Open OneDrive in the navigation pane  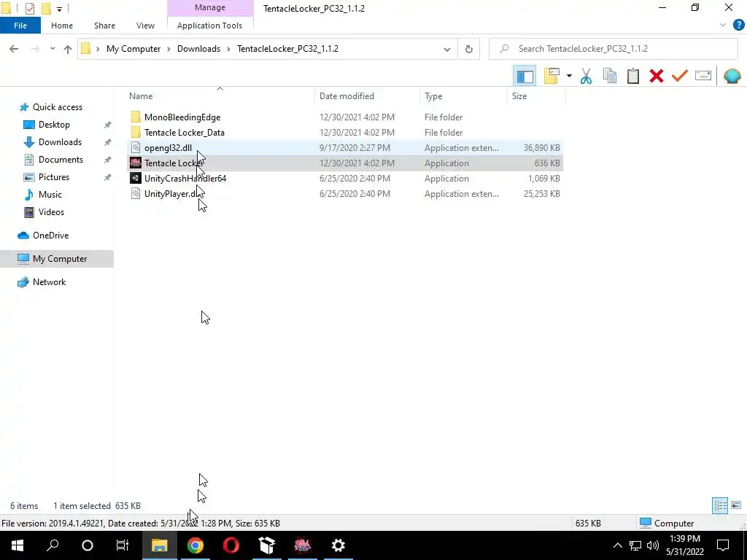point(50,236)
